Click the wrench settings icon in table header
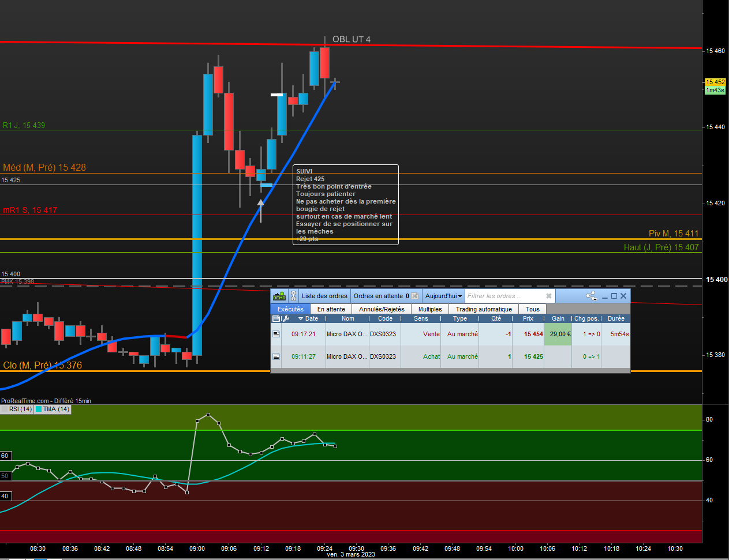Image resolution: width=729 pixels, height=560 pixels. pyautogui.click(x=286, y=318)
